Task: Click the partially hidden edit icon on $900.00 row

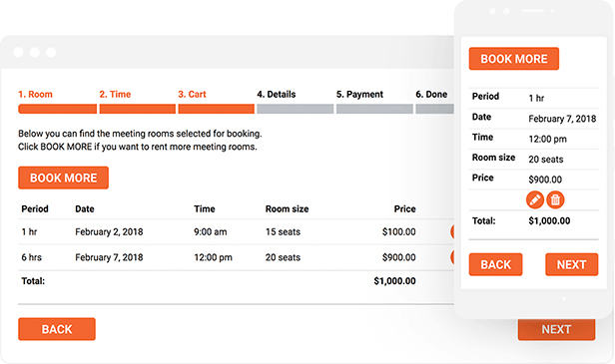Action: point(452,257)
